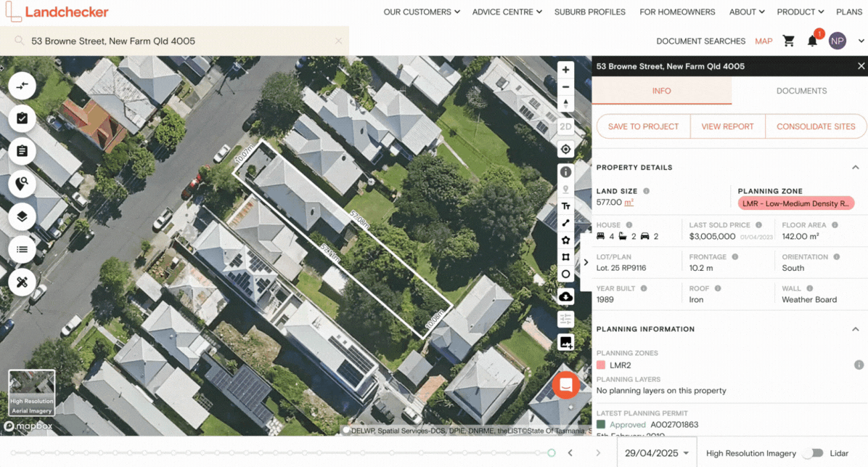Open the map layers stack button

[x=22, y=216]
